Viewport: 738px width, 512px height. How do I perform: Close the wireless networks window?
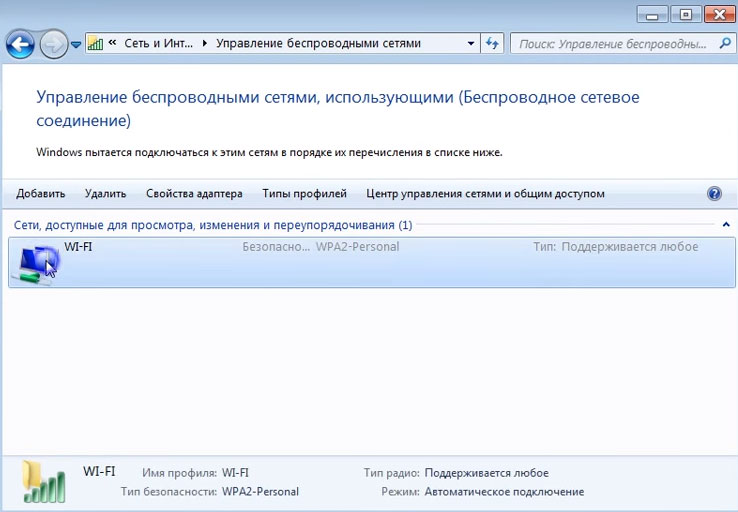coord(719,15)
